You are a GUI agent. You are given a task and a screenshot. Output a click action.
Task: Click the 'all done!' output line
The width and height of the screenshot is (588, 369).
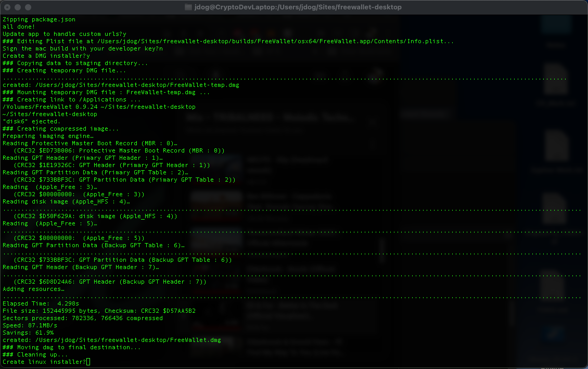pos(19,27)
